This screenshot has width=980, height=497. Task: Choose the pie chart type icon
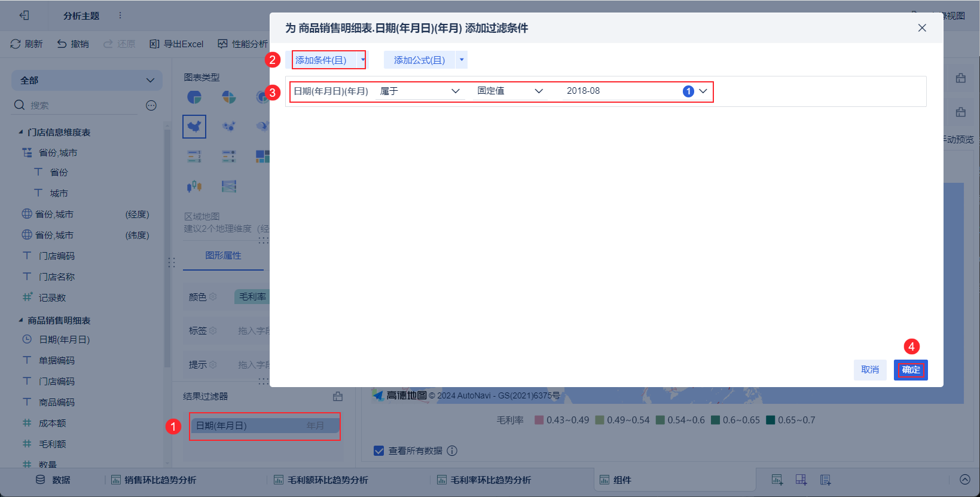point(194,97)
